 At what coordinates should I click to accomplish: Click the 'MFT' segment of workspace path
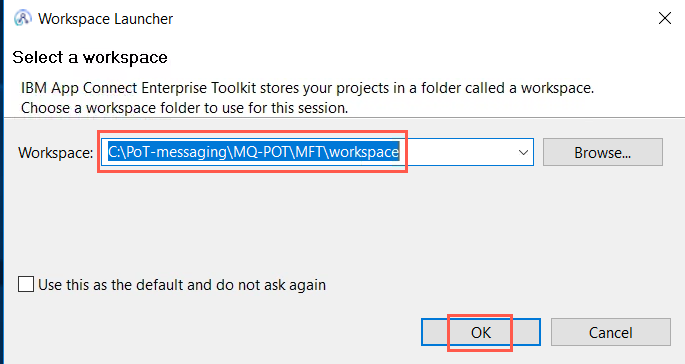pos(308,152)
